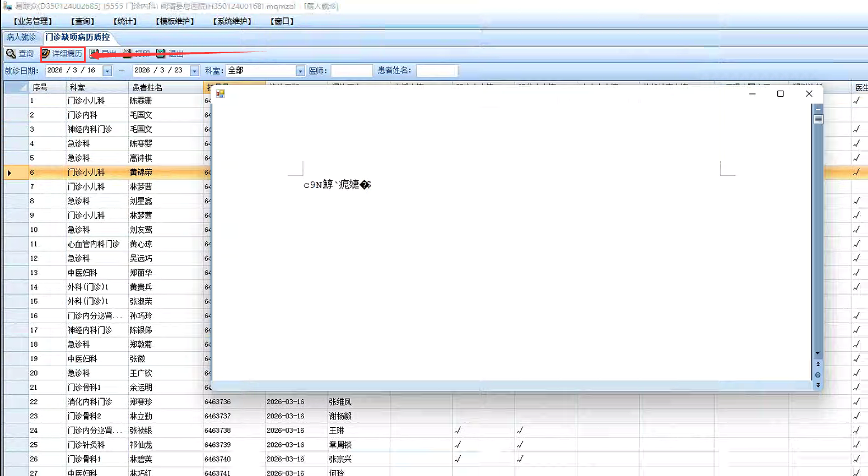The height and width of the screenshot is (476, 868).
Task: Click number 6463738 in row 24
Action: coord(218,431)
